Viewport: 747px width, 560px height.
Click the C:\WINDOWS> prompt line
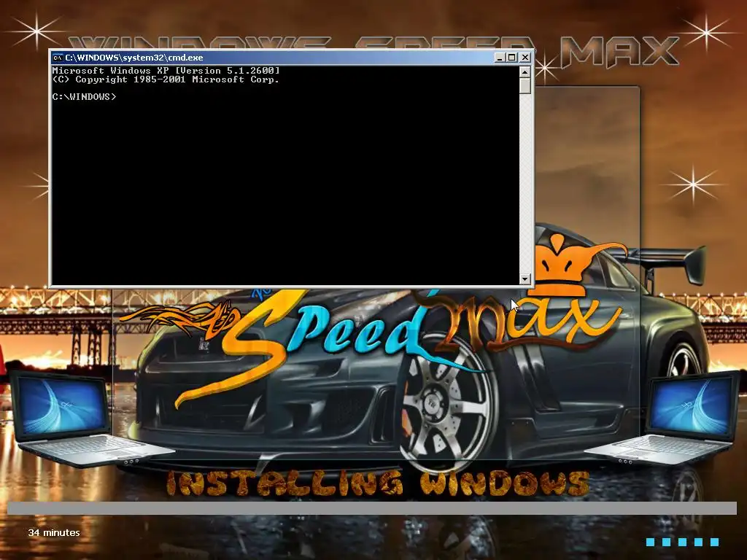84,97
